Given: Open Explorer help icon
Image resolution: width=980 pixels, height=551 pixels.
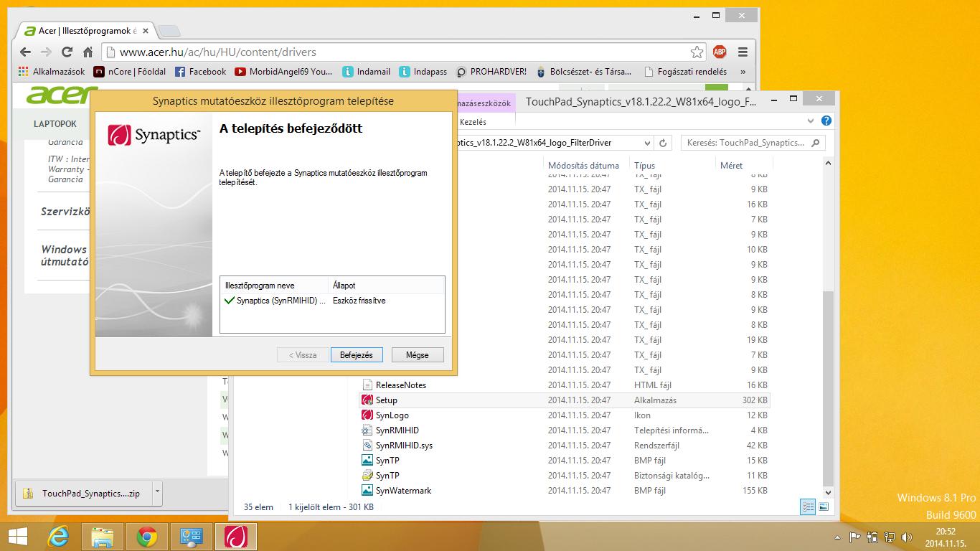Looking at the screenshot, I should click(x=826, y=121).
